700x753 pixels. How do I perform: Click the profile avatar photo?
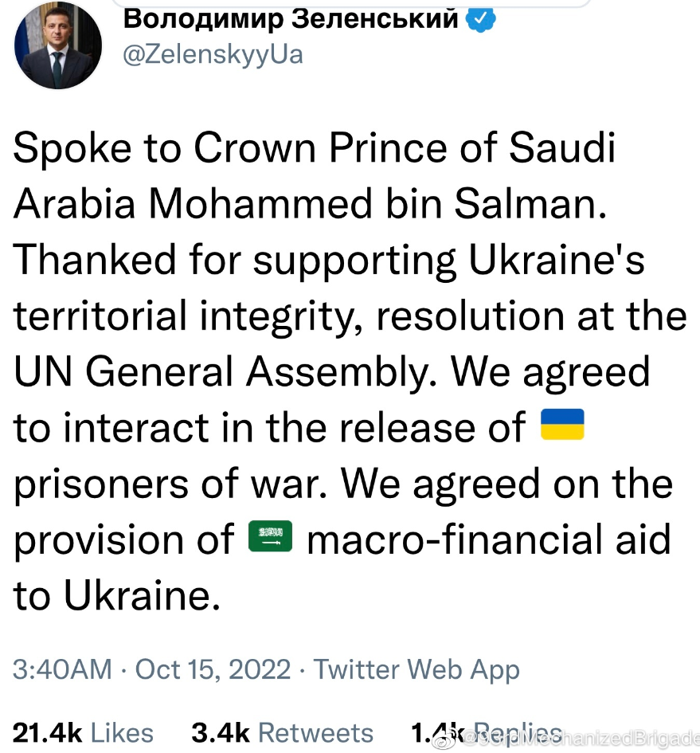(58, 46)
